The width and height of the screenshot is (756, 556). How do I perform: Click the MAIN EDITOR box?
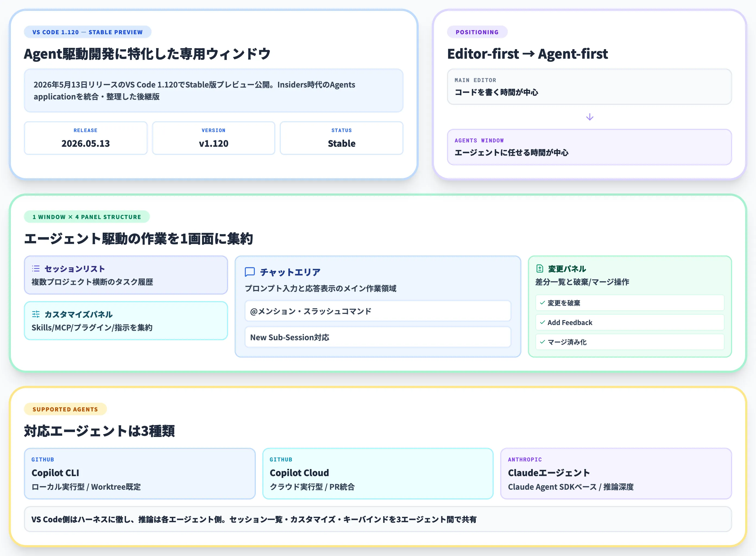point(589,87)
